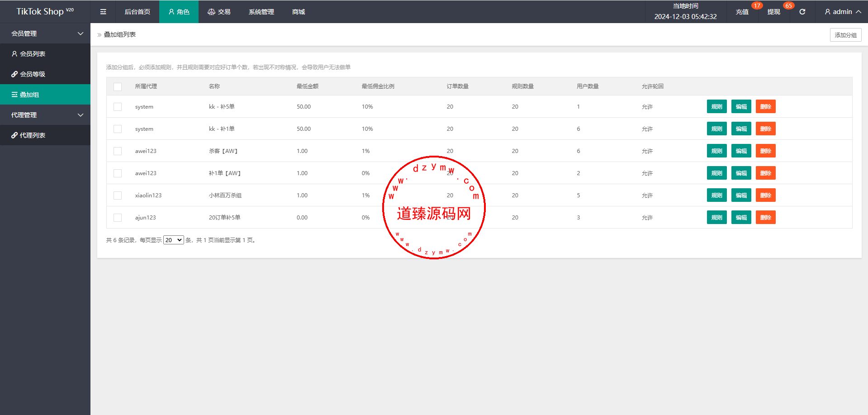Open 规则 for kk - 补5单 row
This screenshot has width=868, height=415.
[x=716, y=107]
